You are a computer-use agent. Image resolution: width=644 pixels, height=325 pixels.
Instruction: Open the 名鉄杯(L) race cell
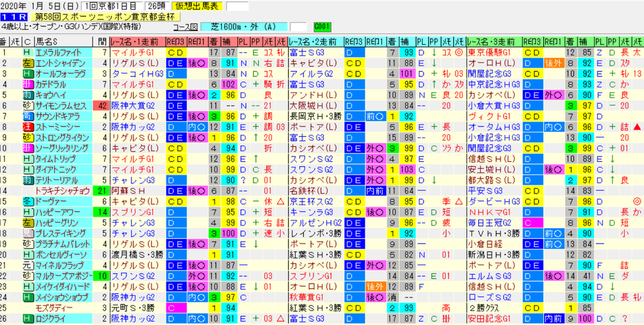coord(315,191)
